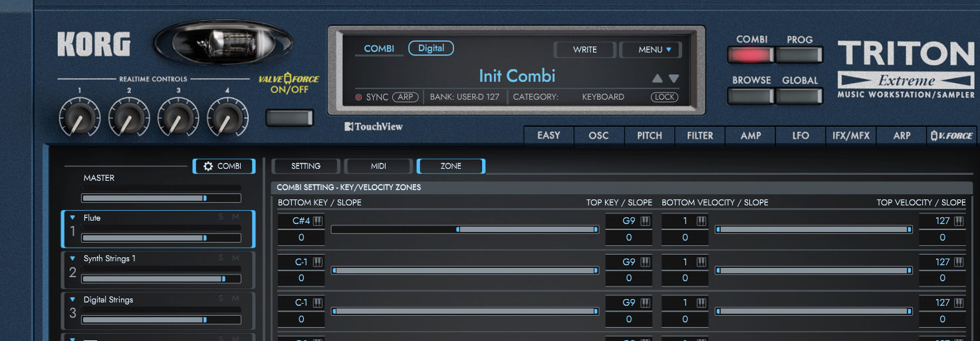Open the BROWSE button

(751, 96)
